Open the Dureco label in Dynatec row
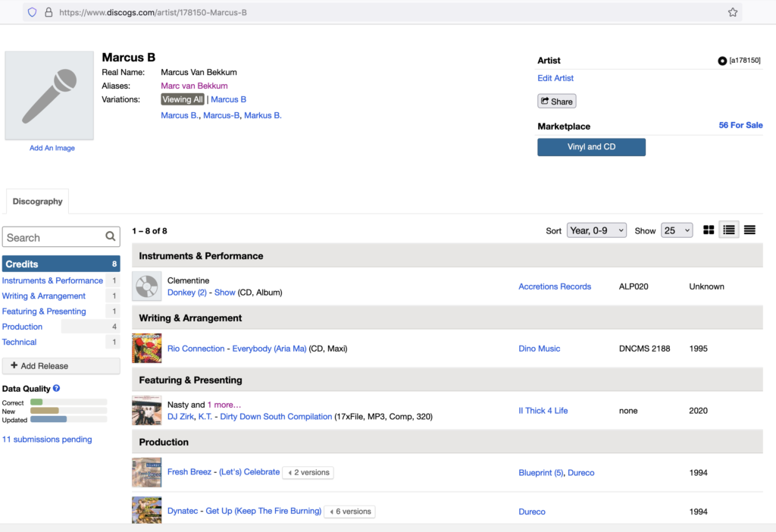 click(532, 512)
